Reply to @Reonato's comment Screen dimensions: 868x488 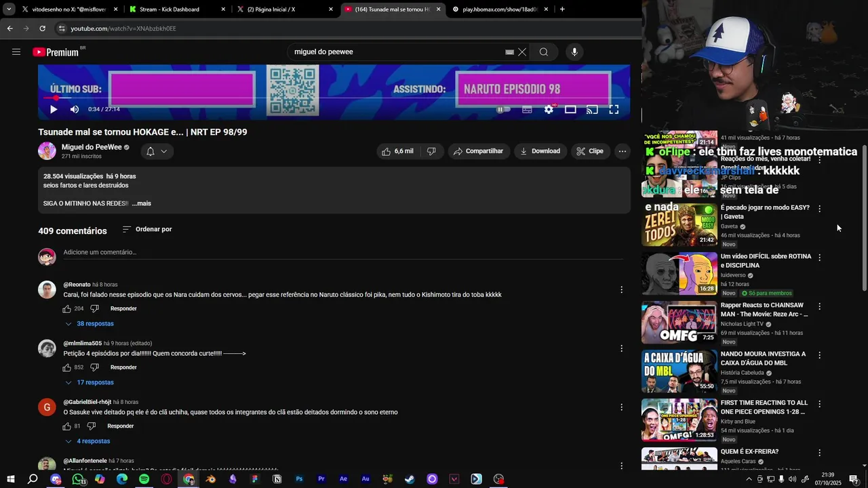[123, 308]
